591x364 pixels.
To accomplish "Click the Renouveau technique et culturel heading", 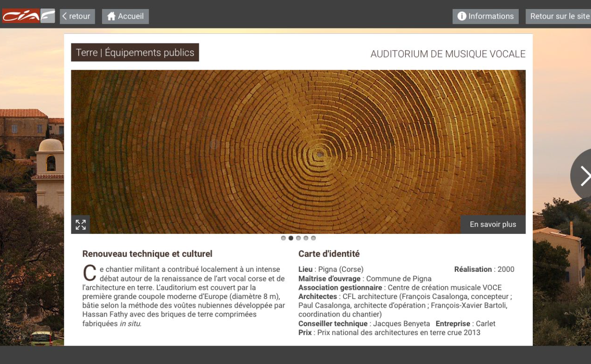I will pos(147,254).
